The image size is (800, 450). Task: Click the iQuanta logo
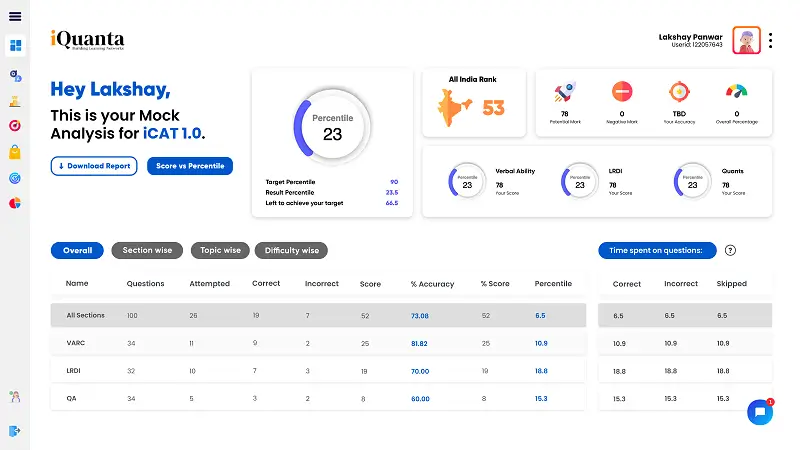pos(87,40)
